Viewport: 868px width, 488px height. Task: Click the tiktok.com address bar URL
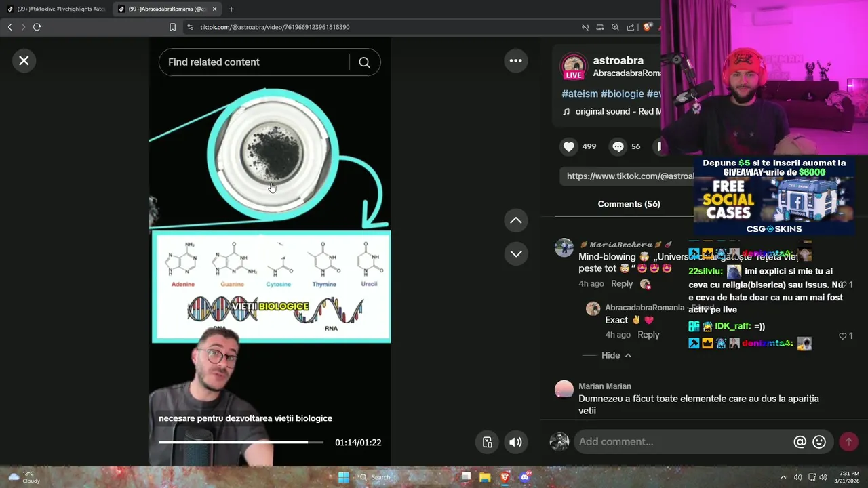[275, 27]
